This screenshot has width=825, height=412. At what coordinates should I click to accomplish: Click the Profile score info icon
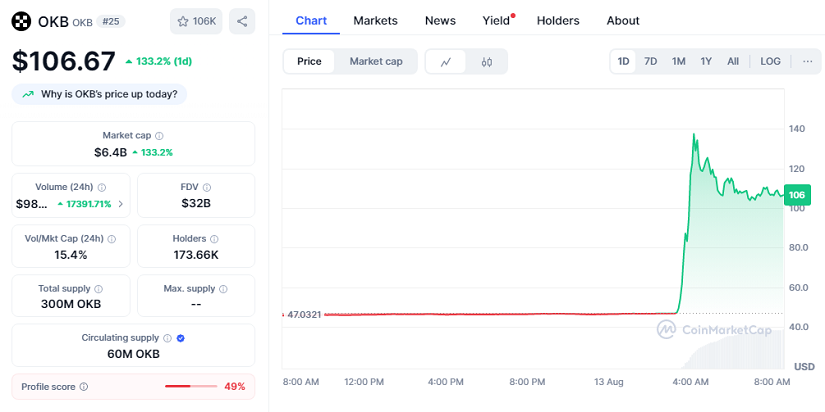pyautogui.click(x=84, y=387)
